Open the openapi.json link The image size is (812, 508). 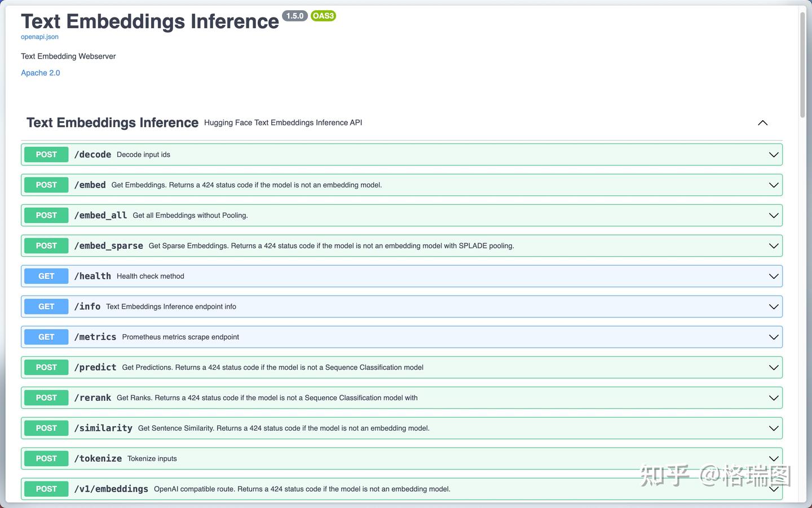coord(39,37)
